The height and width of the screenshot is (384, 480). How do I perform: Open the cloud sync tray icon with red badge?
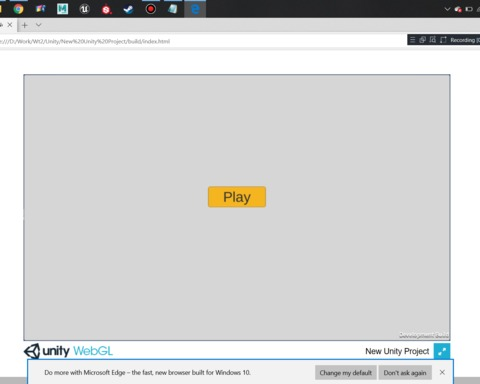458,9
